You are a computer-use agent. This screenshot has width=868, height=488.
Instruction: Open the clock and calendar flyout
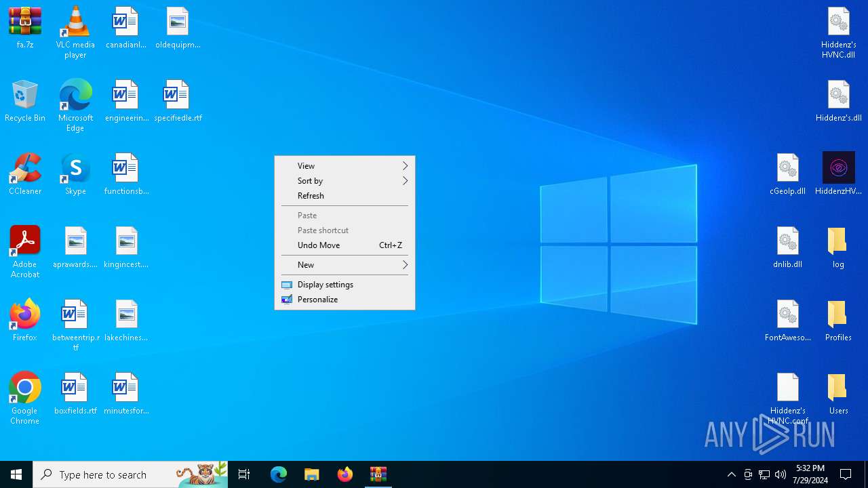point(810,474)
